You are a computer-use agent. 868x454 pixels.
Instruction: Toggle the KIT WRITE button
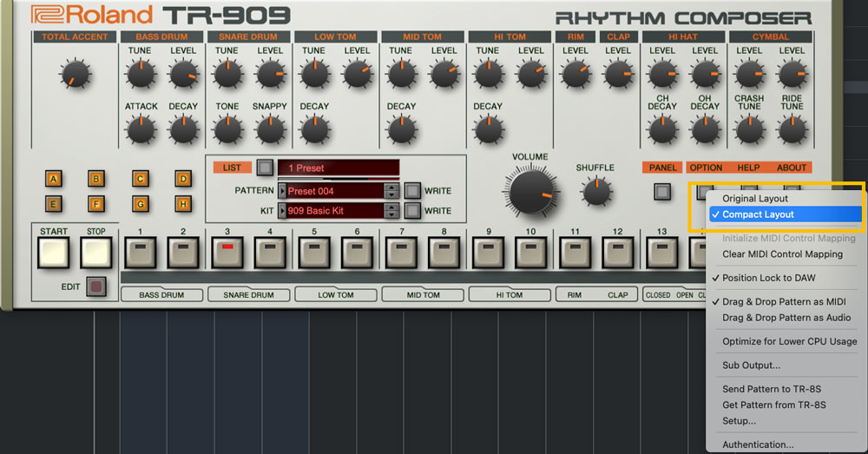pyautogui.click(x=412, y=211)
